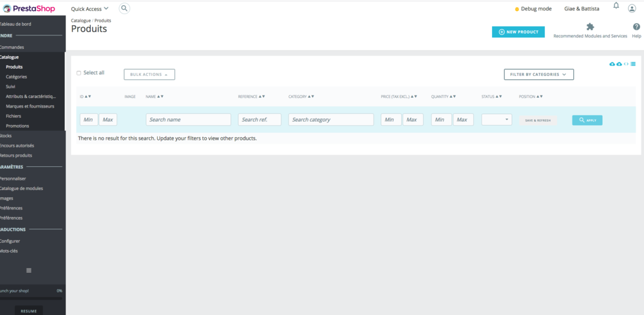Image resolution: width=644 pixels, height=315 pixels.
Task: Click the PrestaShop logo
Action: click(x=29, y=8)
